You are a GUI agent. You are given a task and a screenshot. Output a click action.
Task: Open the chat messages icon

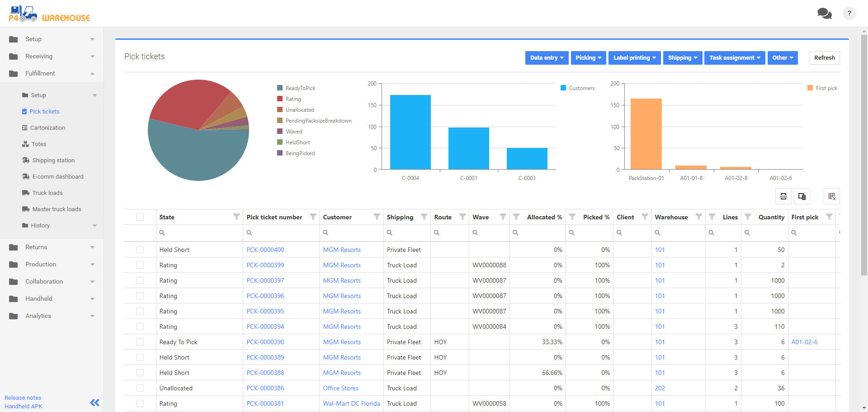coord(824,14)
